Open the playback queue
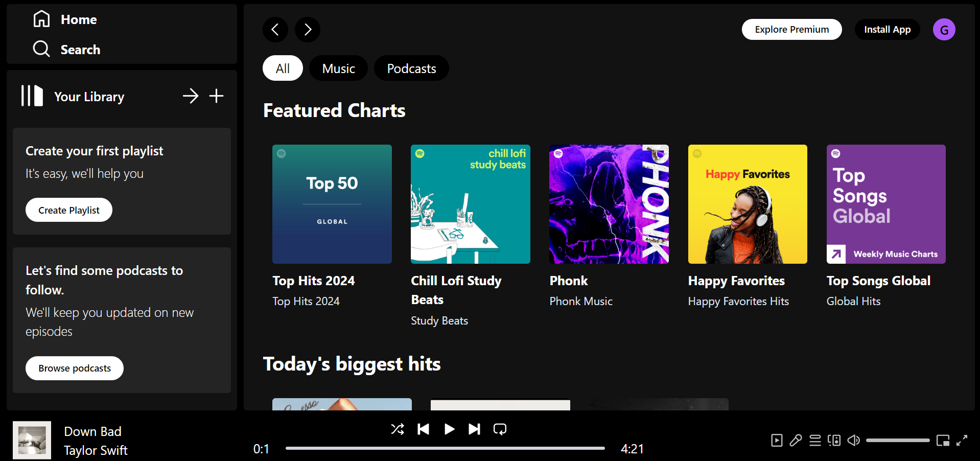Viewport: 980px width, 461px height. [815, 440]
